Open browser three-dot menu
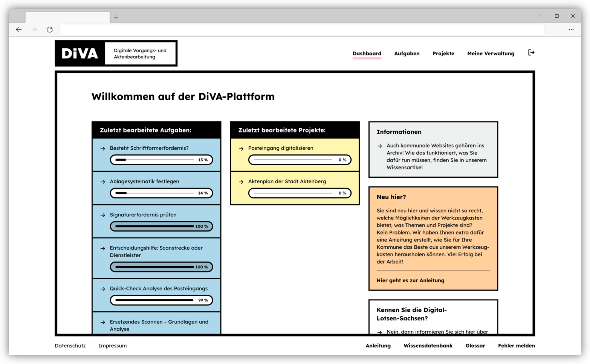This screenshot has height=364, width=590. point(571,29)
